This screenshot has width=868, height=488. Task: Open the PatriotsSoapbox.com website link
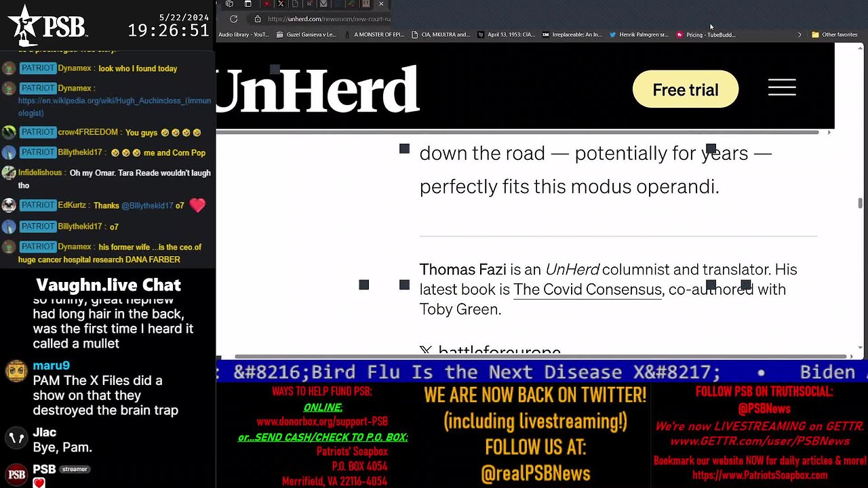(759, 475)
